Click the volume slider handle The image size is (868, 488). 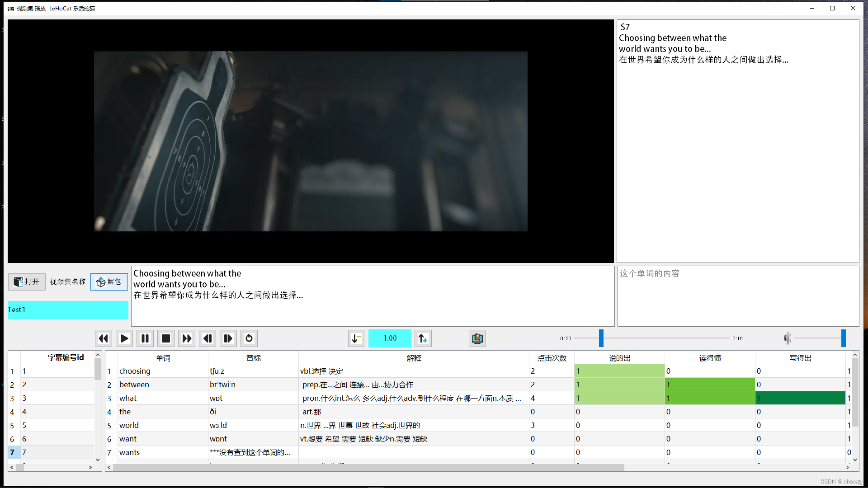[x=843, y=338]
